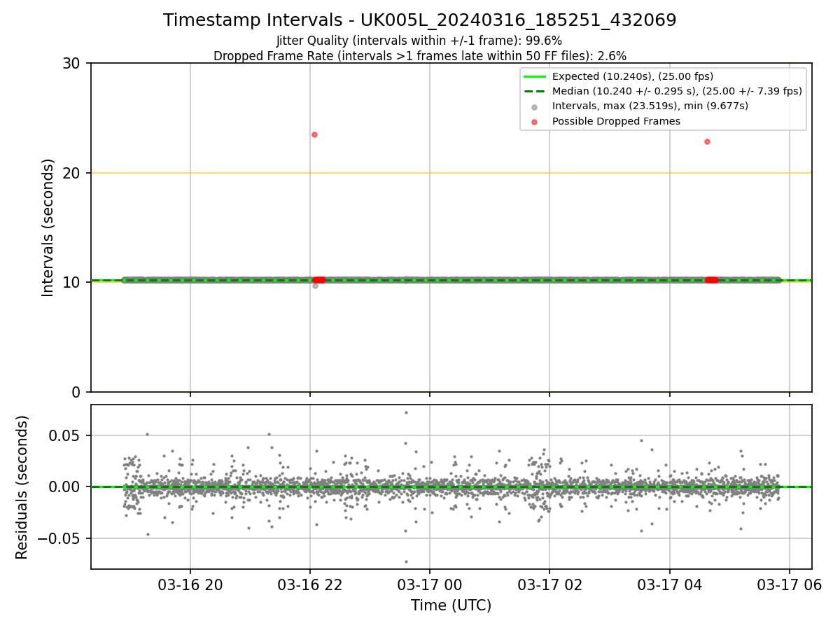Click the lowest residual outlier point near 03-17 00
The height and width of the screenshot is (630, 840).
click(406, 561)
